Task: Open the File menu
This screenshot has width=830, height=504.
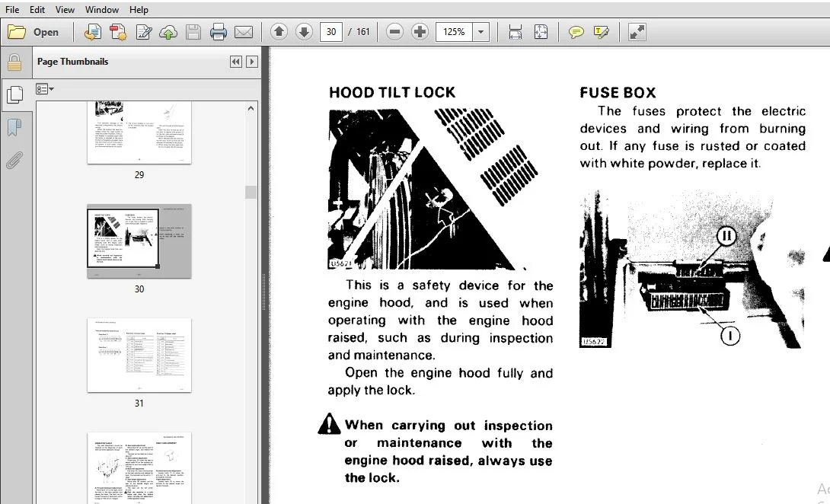Action: [x=11, y=10]
